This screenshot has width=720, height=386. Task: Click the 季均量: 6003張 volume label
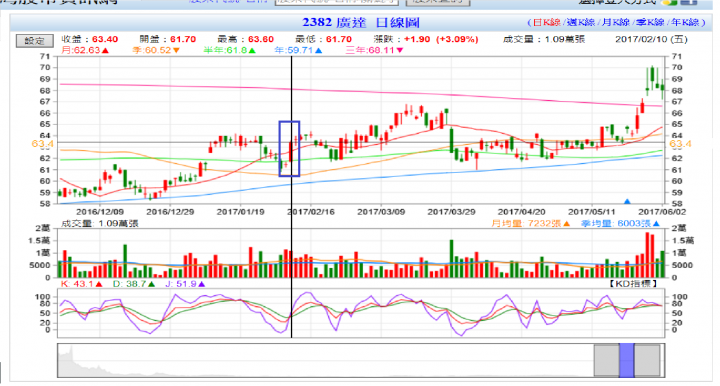(x=620, y=224)
